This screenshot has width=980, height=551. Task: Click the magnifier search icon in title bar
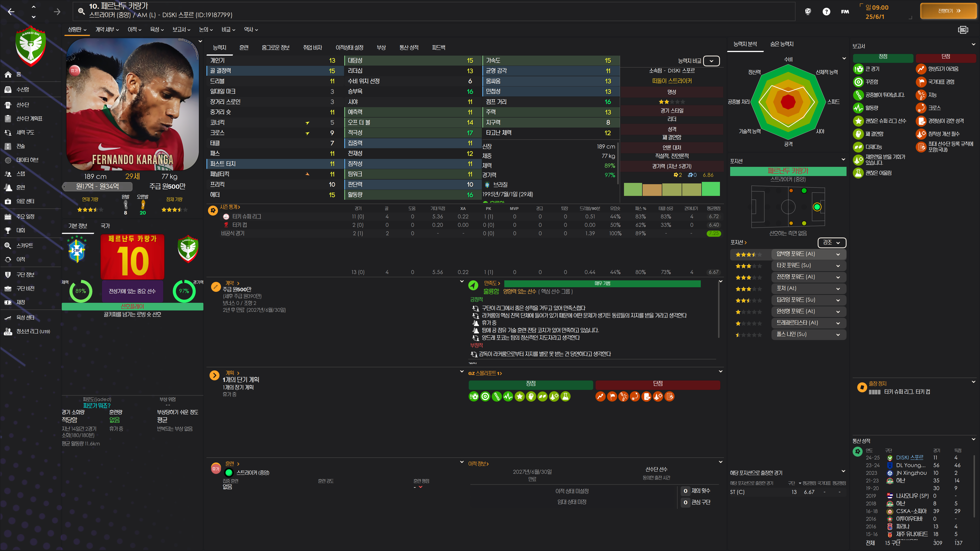(x=81, y=11)
